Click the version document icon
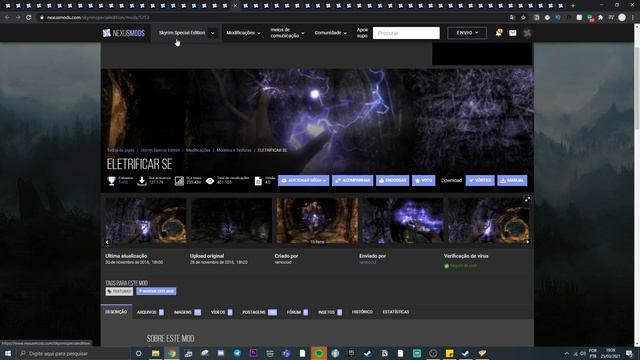The image size is (640, 360). point(258,181)
